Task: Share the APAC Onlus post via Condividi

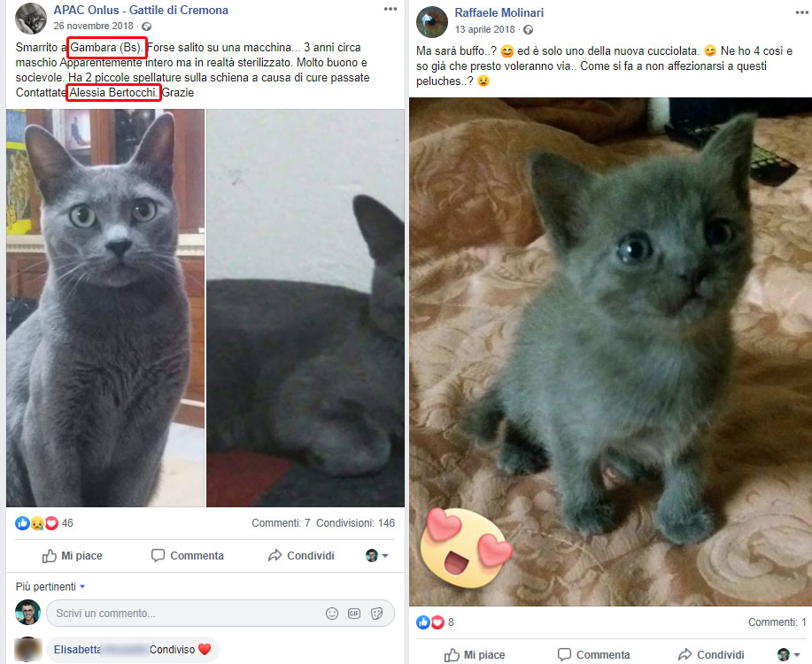Action: click(301, 556)
